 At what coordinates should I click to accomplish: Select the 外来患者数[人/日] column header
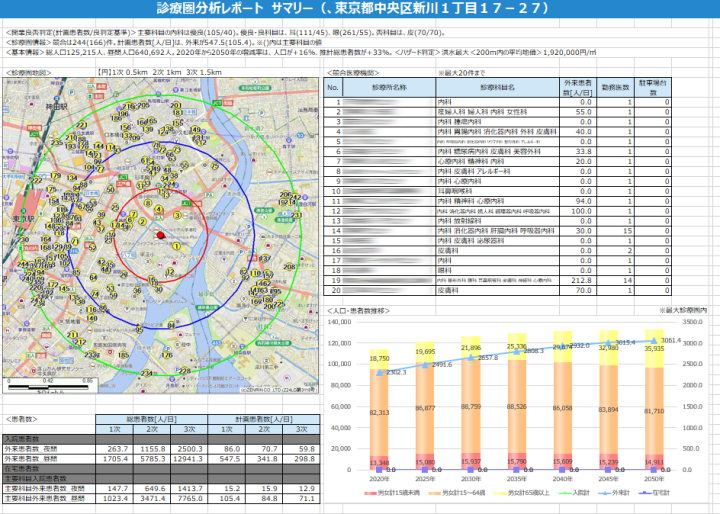pos(578,87)
